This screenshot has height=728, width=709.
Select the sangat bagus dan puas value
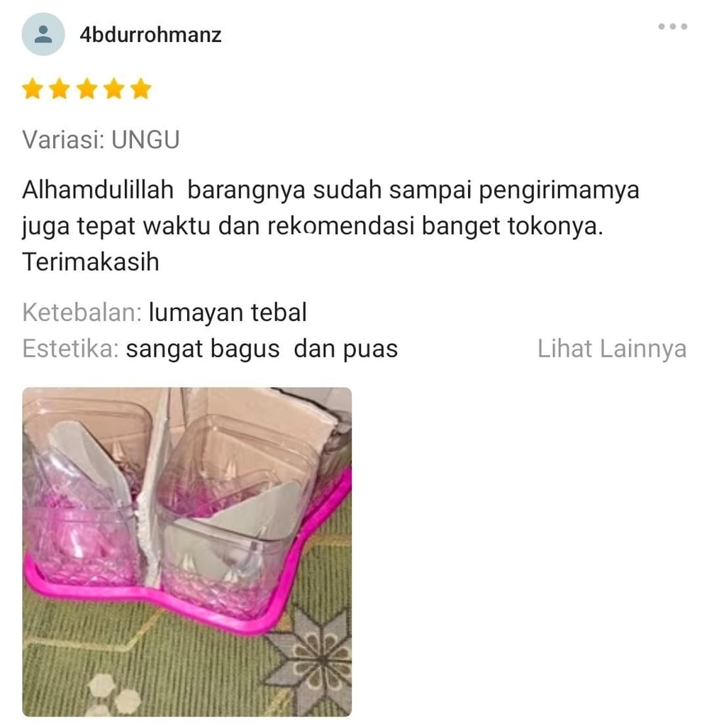pos(262,349)
